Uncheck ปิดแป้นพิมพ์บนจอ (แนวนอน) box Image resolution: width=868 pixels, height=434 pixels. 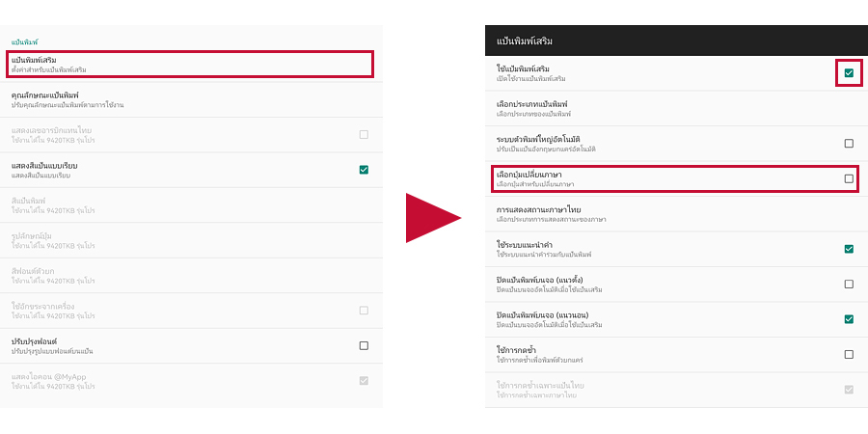pyautogui.click(x=849, y=319)
